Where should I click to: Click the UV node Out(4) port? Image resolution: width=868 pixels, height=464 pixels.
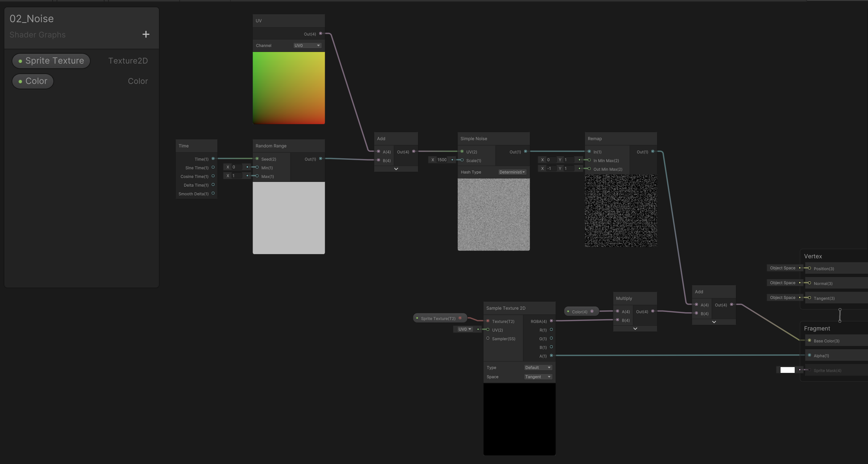click(x=320, y=34)
